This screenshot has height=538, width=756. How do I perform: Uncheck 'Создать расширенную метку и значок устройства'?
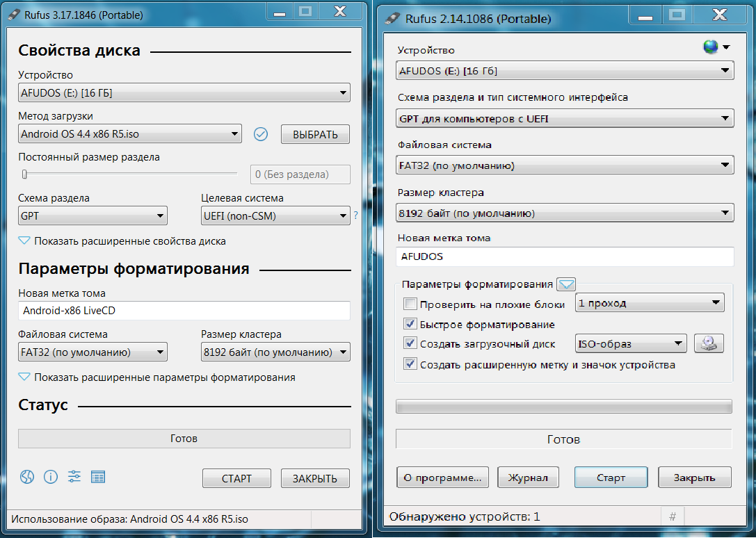tap(410, 364)
